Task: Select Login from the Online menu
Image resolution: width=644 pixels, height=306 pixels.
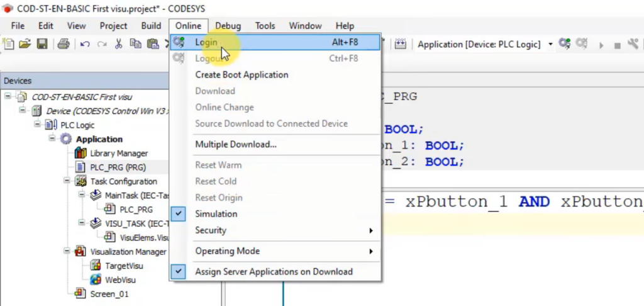Action: pyautogui.click(x=206, y=42)
